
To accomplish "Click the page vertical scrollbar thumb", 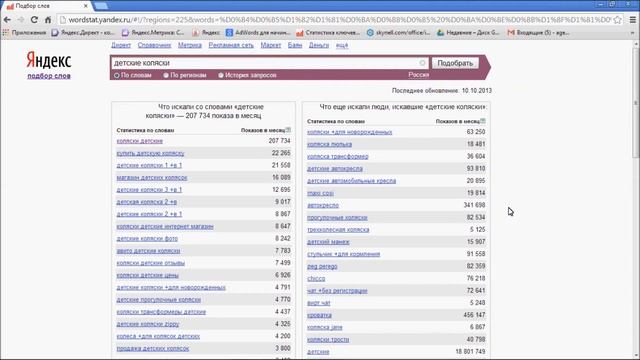I will click(636, 102).
